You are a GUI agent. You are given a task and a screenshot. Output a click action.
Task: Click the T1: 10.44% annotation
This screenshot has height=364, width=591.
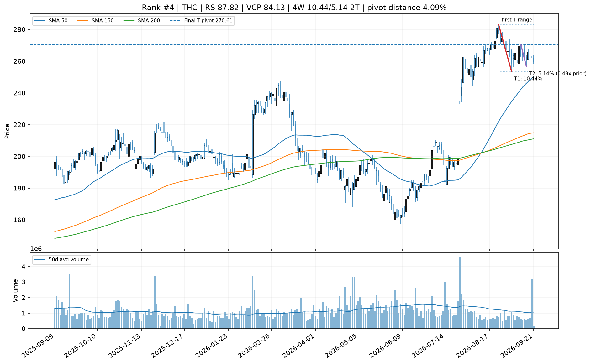click(528, 79)
